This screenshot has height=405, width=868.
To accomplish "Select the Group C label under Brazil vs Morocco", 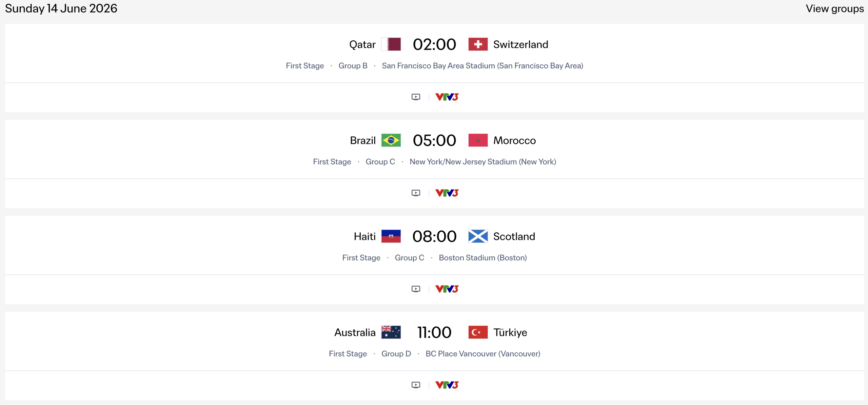I will pyautogui.click(x=380, y=162).
